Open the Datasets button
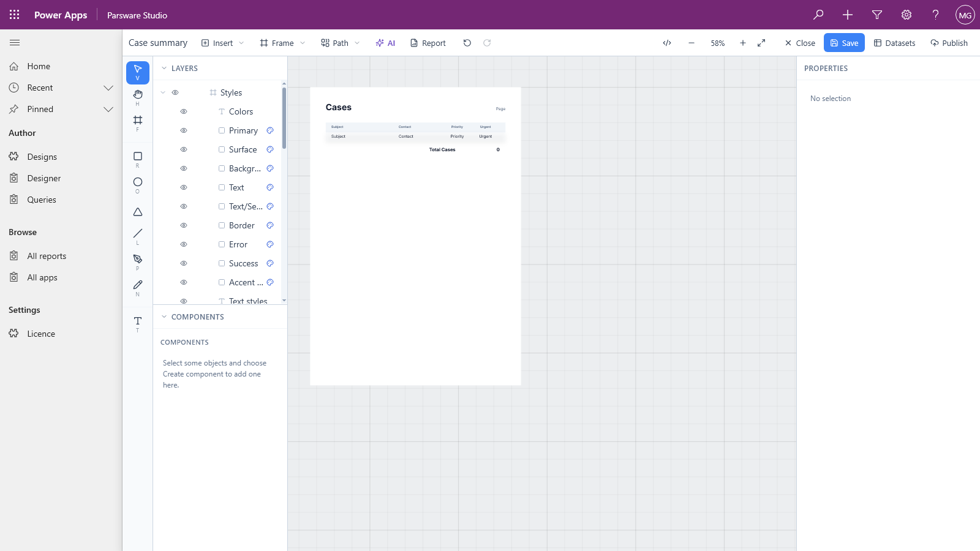Screen dimensions: 980x551 [x=894, y=43]
